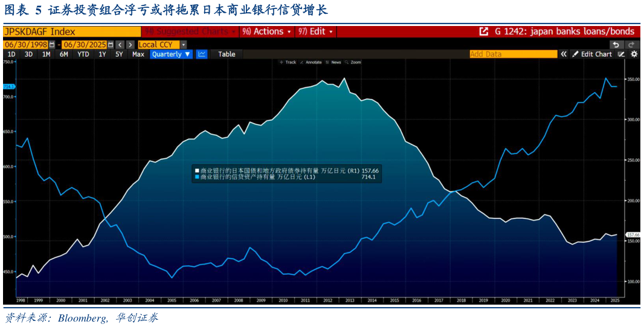Image resolution: width=644 pixels, height=327 pixels.
Task: Open the 96) Actions dropdown menu
Action: pyautogui.click(x=267, y=31)
